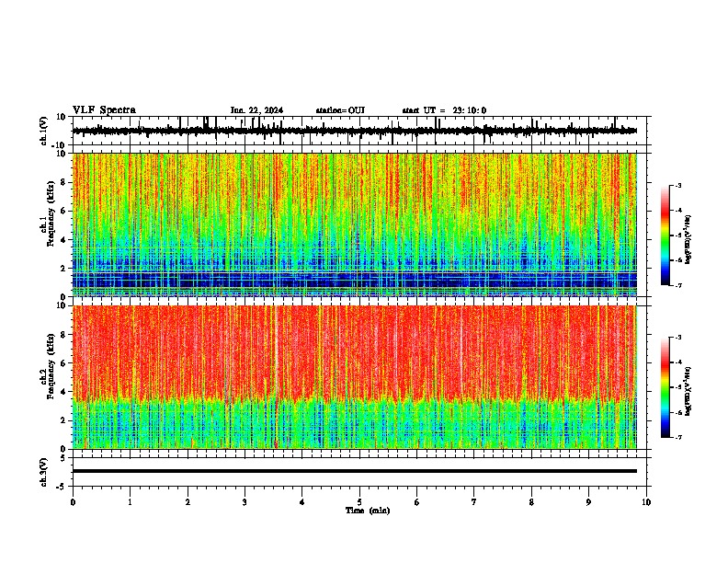This screenshot has height=563, width=728.
Task: Click the ch.1 spectrogram color scale bar
Action: pos(665,236)
